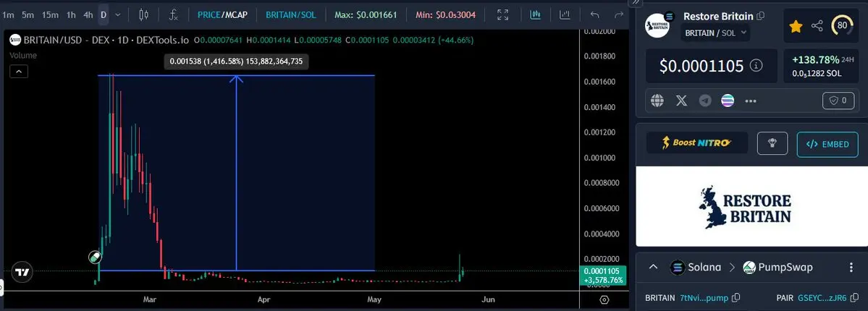
Task: Copy the Restore Britain token name
Action: [761, 16]
